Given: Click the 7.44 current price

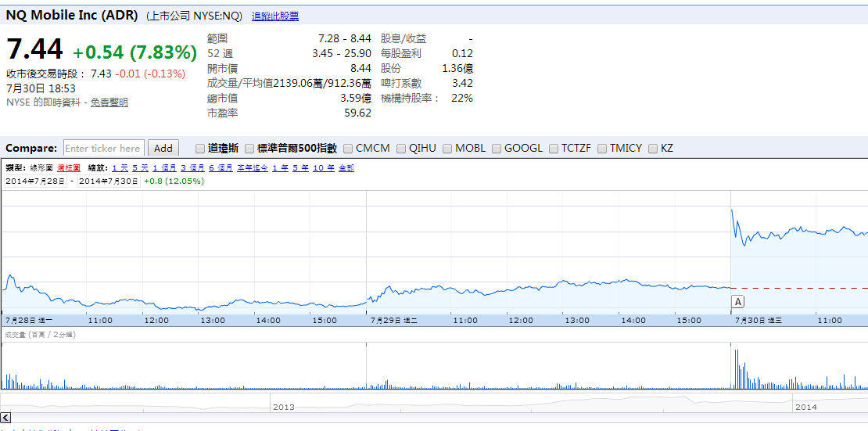Looking at the screenshot, I should coord(35,49).
